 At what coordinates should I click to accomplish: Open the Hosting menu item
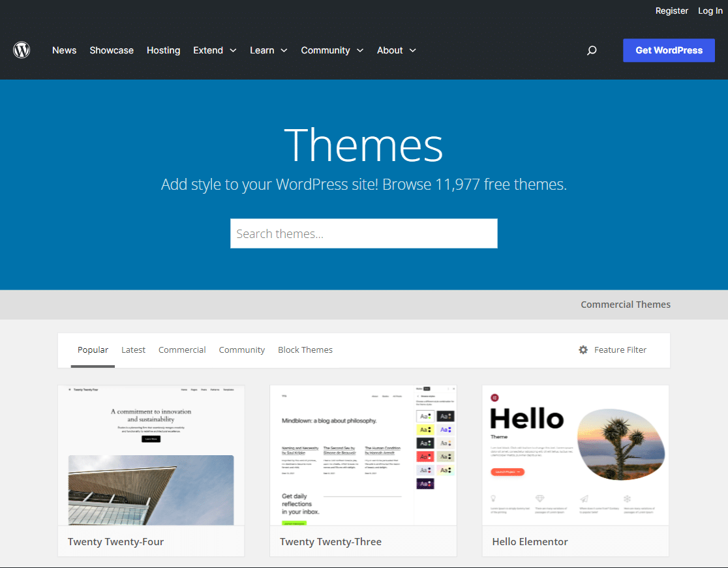point(164,50)
